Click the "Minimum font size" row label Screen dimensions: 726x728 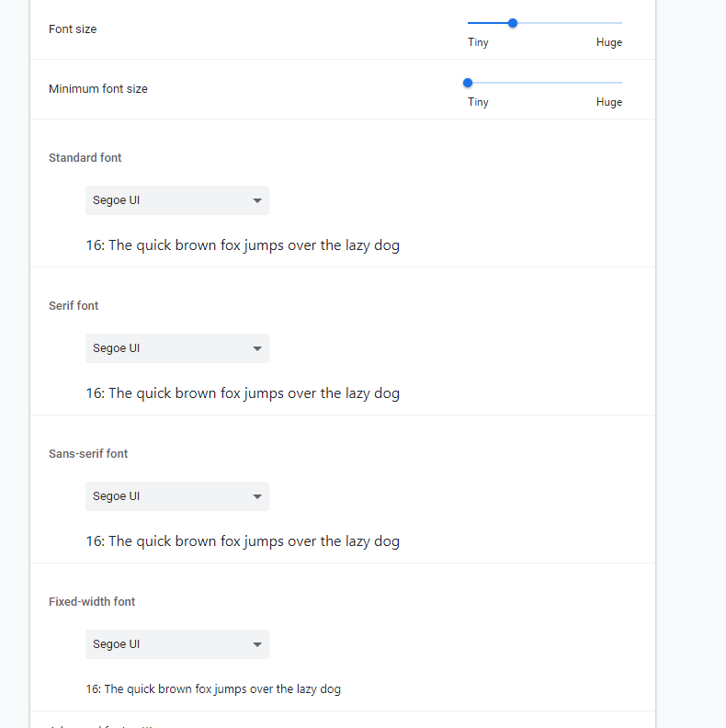coord(98,89)
